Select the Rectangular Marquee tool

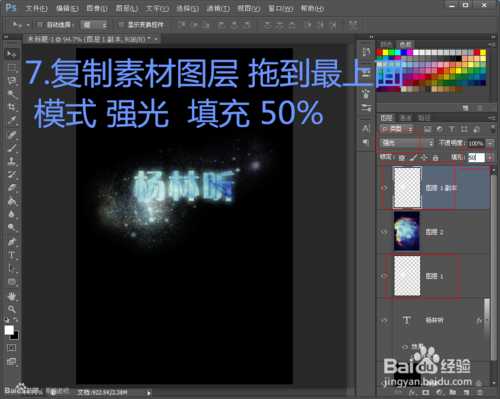(12, 67)
